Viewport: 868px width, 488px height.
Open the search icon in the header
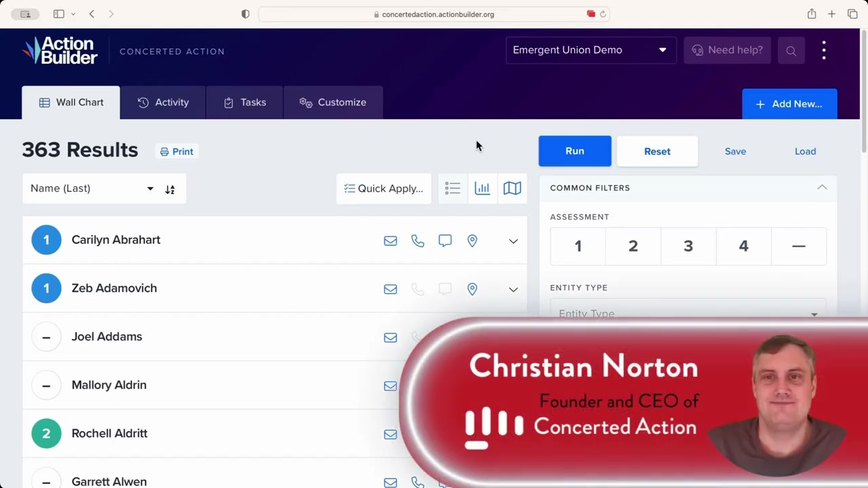(791, 51)
